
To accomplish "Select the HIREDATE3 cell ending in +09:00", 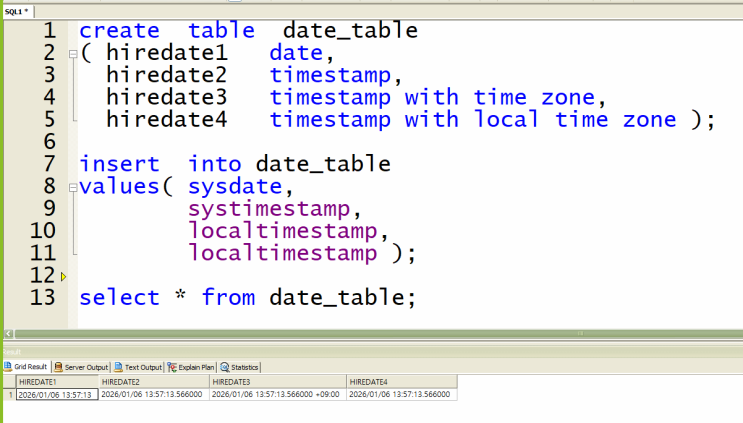I will coord(278,395).
